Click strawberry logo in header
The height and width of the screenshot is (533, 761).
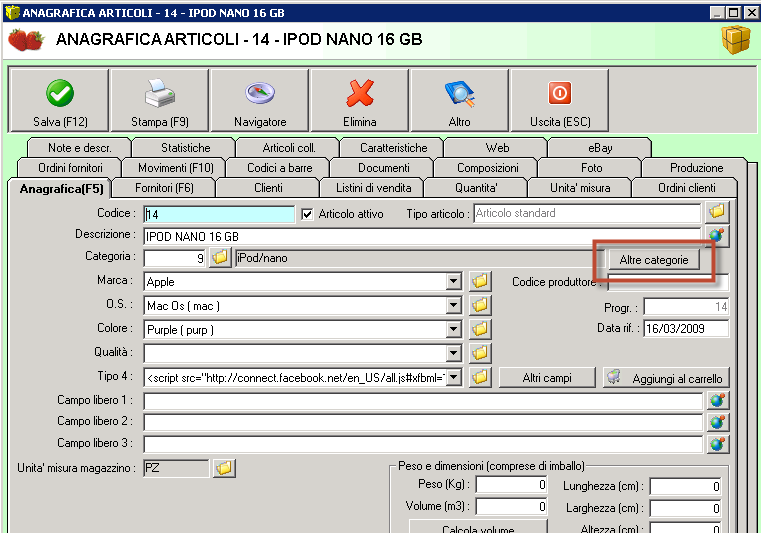pyautogui.click(x=27, y=40)
